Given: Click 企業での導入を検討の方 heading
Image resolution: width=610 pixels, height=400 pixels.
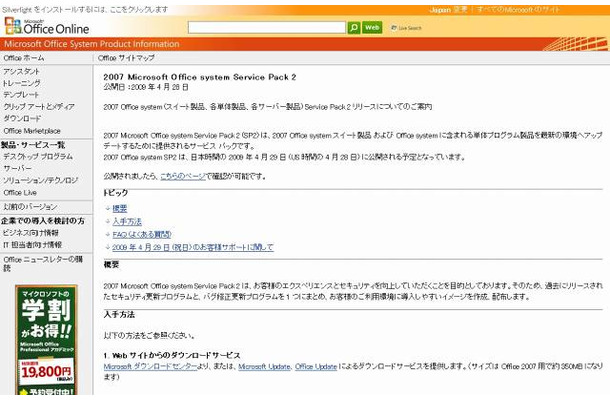Looking at the screenshot, I should tap(42, 221).
